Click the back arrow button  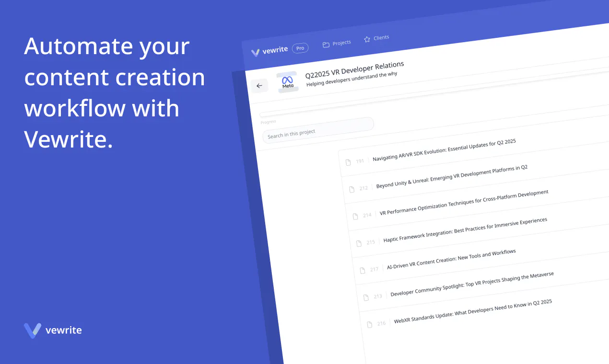[x=259, y=86]
